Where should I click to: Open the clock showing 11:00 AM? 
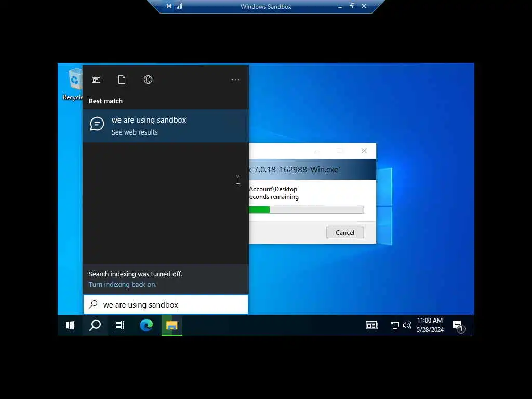[x=430, y=325]
